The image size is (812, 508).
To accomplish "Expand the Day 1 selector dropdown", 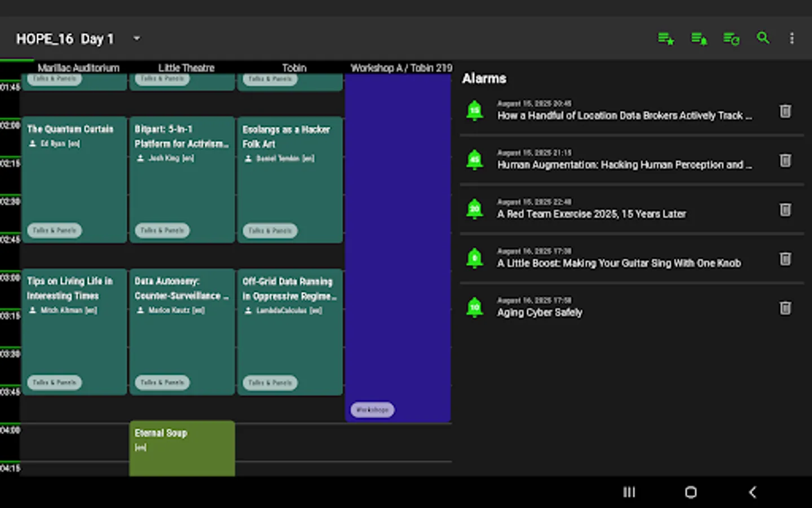I will (x=136, y=38).
